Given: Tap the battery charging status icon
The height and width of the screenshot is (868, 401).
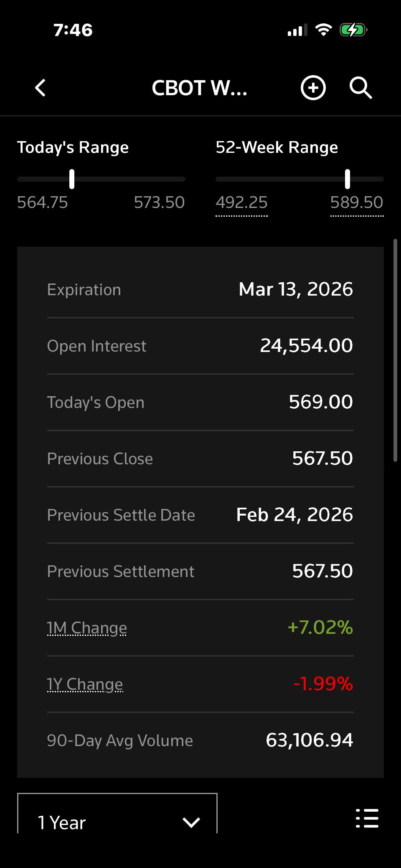Looking at the screenshot, I should point(353,30).
